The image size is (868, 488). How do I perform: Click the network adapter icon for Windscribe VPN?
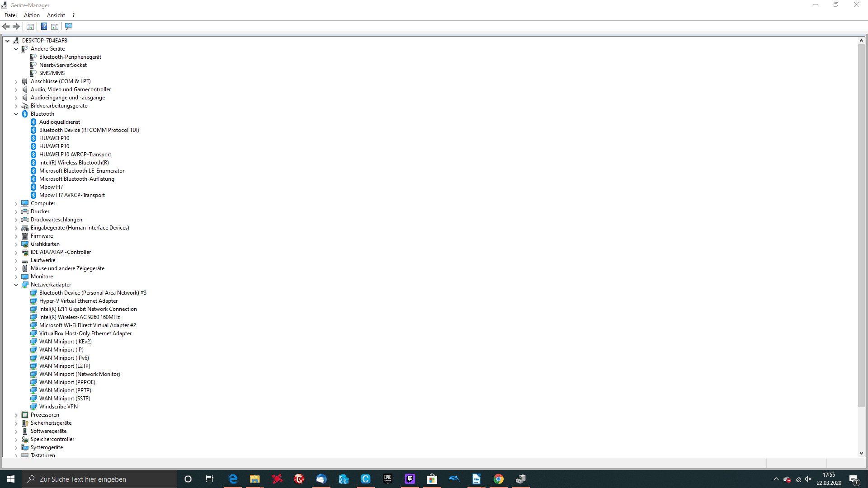(x=33, y=407)
